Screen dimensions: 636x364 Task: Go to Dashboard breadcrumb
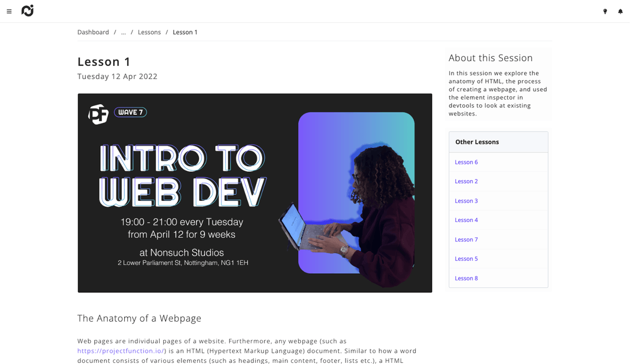coord(93,32)
